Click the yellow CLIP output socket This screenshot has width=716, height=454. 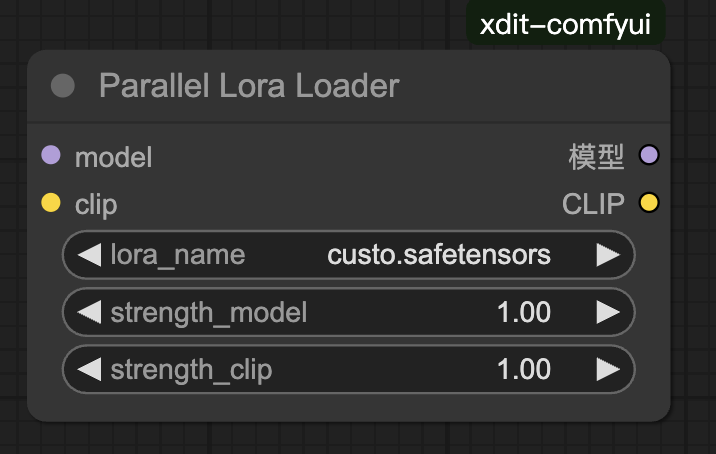point(648,204)
